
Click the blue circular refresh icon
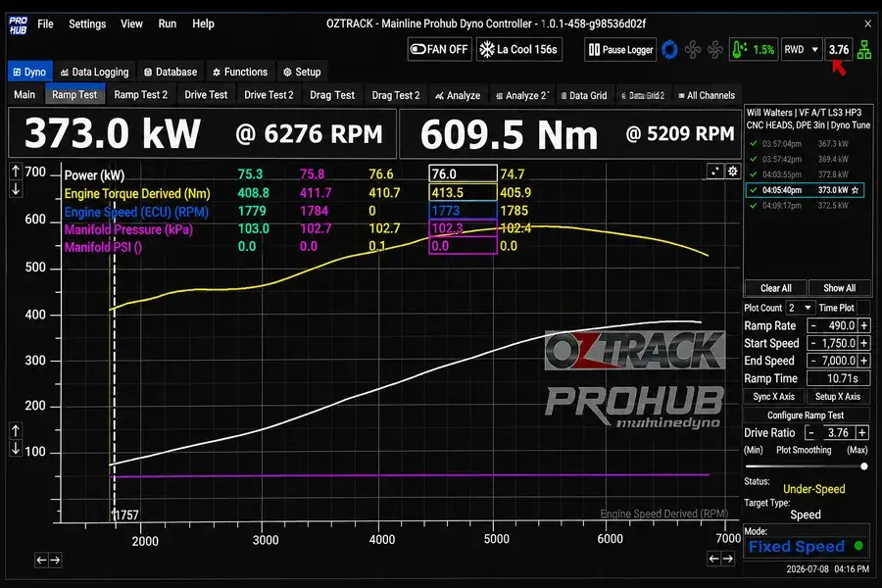click(x=669, y=50)
